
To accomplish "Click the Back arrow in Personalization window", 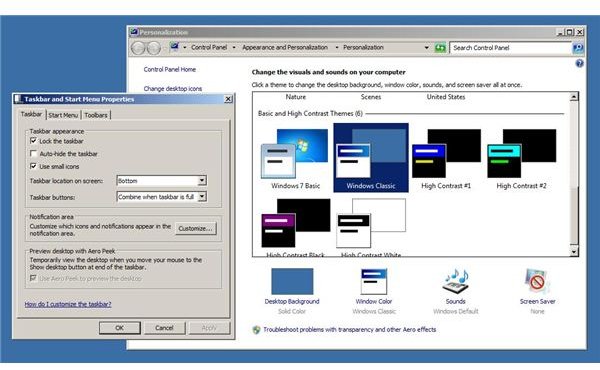I will point(138,48).
